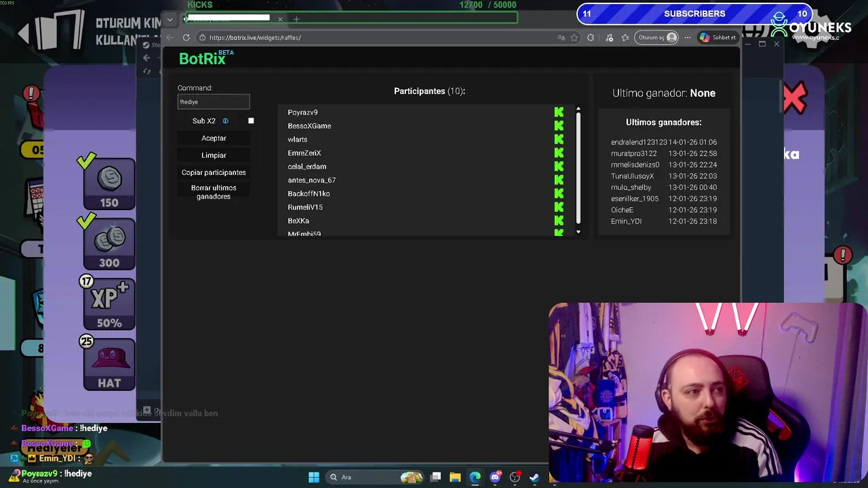Click Copiar participantes button
This screenshot has height=488, width=868.
[x=214, y=172]
